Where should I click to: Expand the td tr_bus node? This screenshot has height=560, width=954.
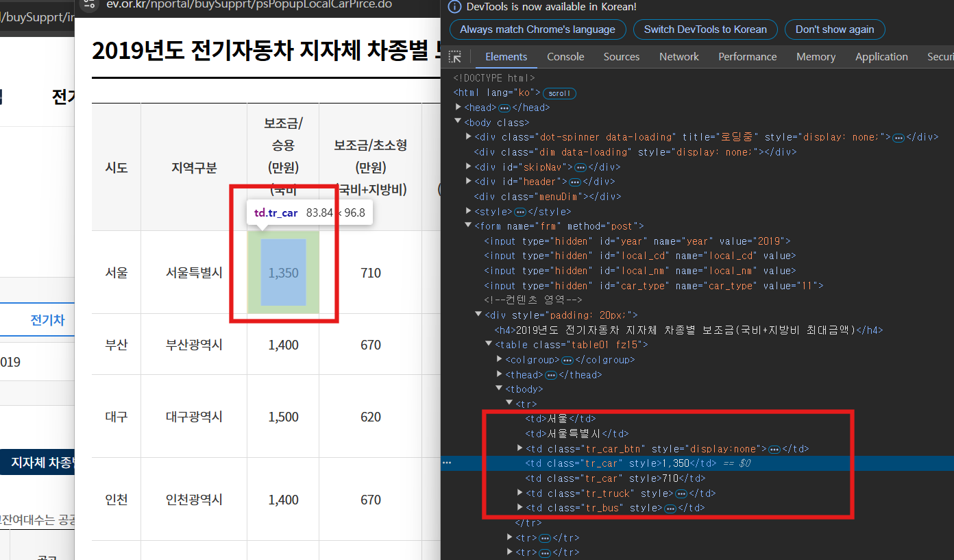[x=520, y=508]
